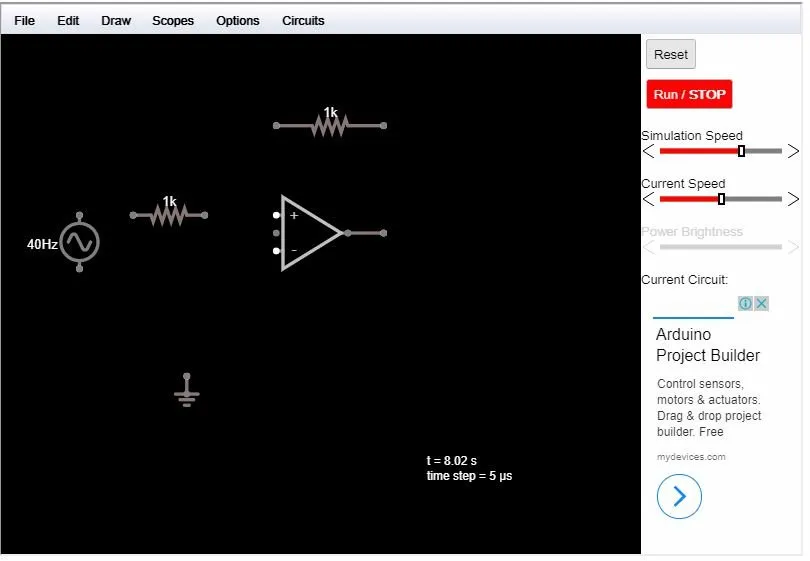Click the op-amp non-inverting plus input terminal
This screenshot has width=810, height=561.
point(276,215)
